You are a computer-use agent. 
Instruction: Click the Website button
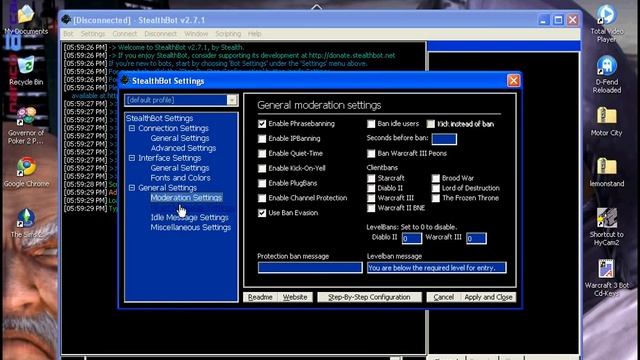click(x=295, y=297)
